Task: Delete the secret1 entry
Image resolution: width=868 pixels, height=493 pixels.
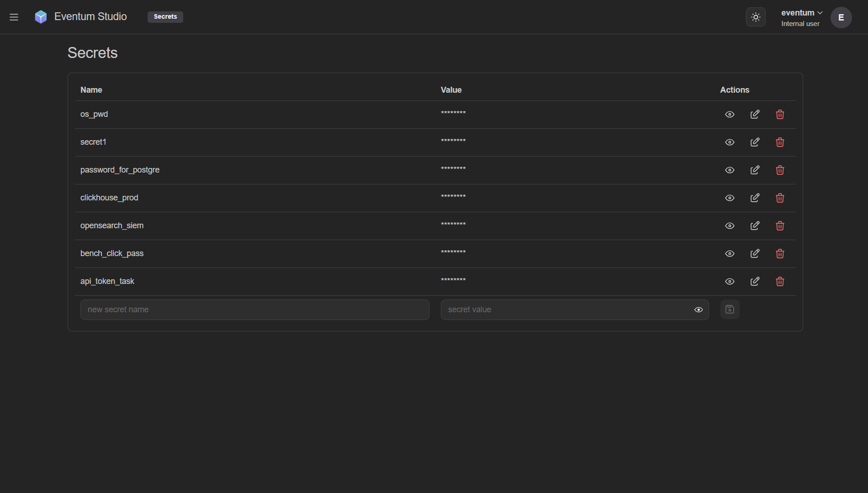Action: point(780,142)
